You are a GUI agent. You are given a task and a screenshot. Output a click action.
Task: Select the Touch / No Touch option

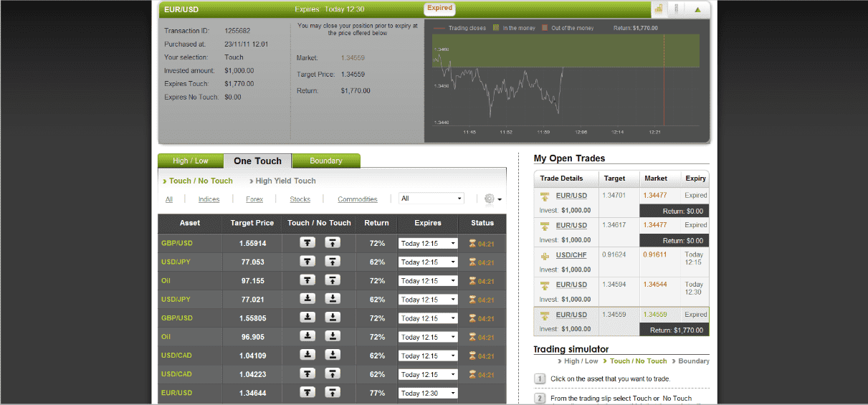(x=201, y=181)
